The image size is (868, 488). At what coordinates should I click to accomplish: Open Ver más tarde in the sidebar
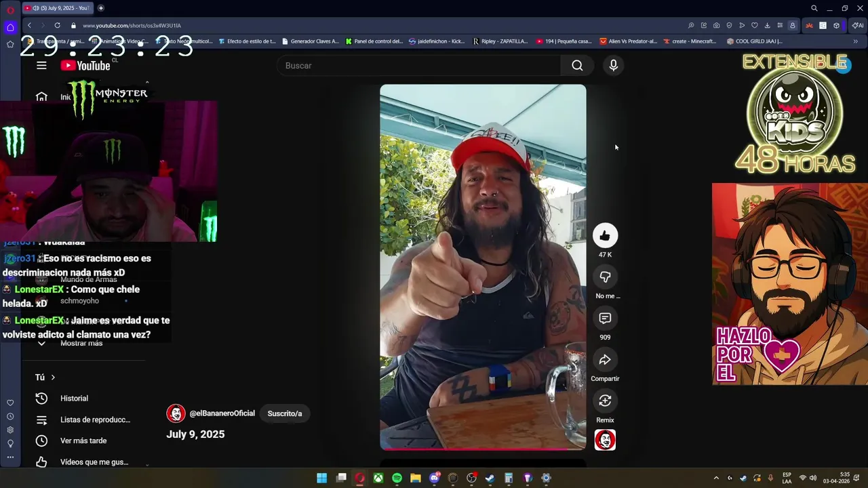coord(83,441)
